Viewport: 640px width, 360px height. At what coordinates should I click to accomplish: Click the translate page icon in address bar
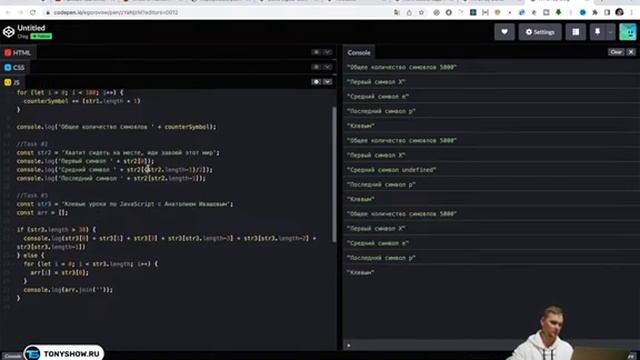[x=397, y=13]
